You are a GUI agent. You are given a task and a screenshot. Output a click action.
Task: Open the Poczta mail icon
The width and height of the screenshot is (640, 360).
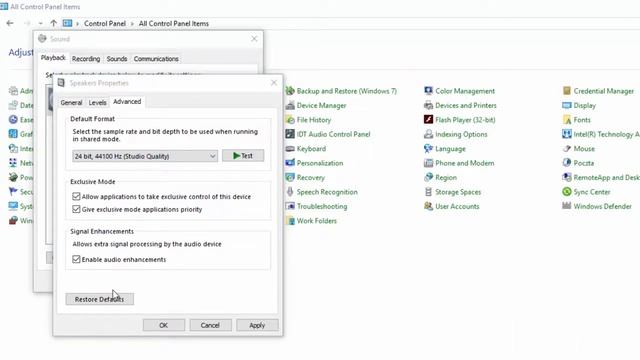coord(567,163)
